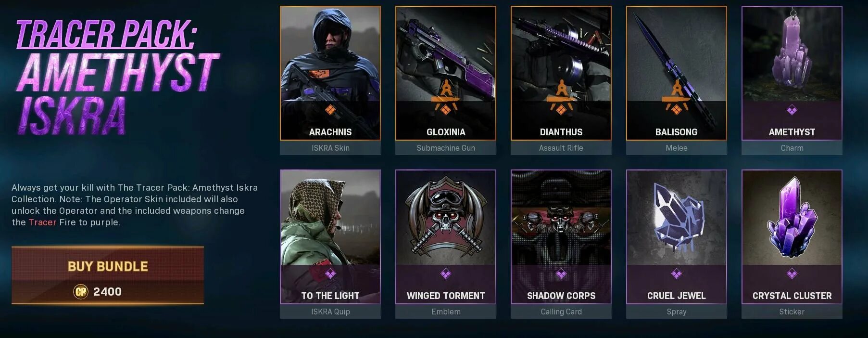The image size is (868, 338).
Task: Open the Gloxinia Submachine Gun item
Action: (x=446, y=80)
